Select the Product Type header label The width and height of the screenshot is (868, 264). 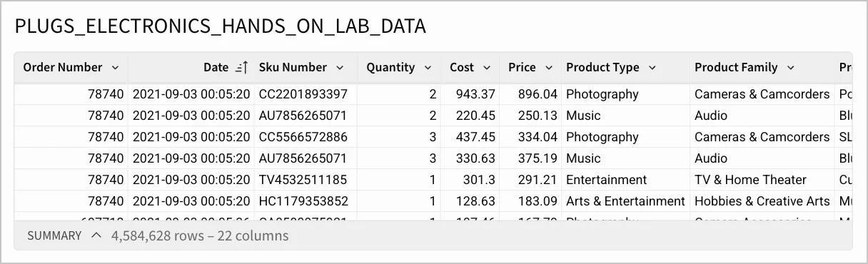pyautogui.click(x=602, y=68)
